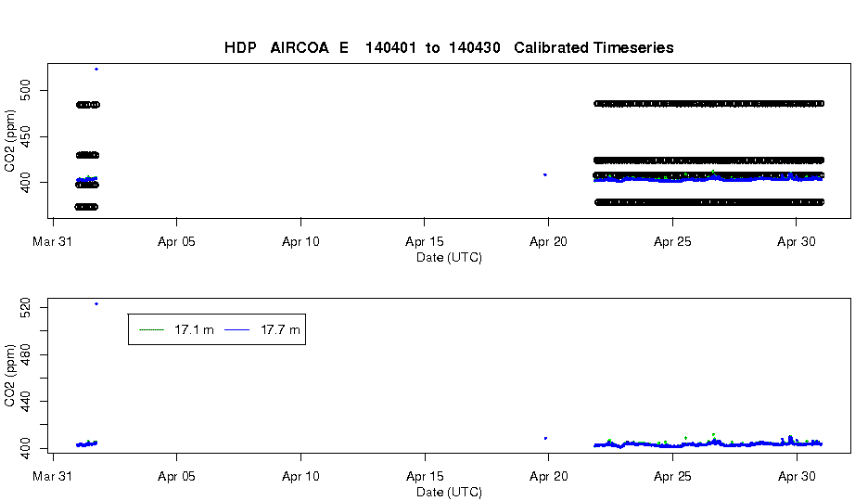Click the bottom chart 'Date (UTC)' axis title
Viewport: 868px width, 501px height.
pos(449,492)
